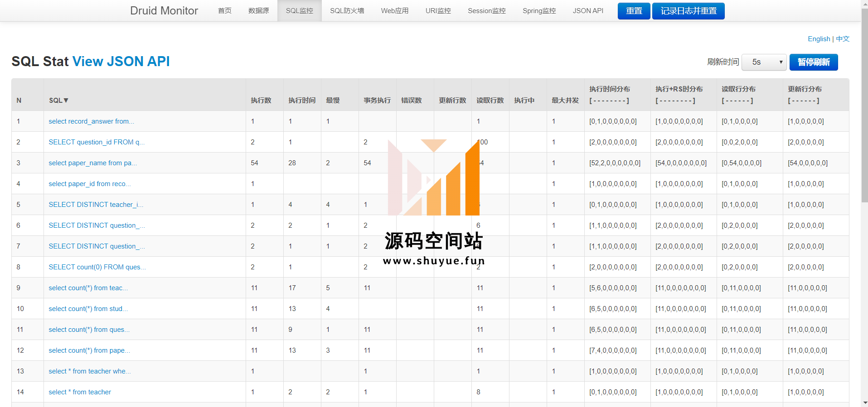The height and width of the screenshot is (407, 868).
Task: Open SQL 'SELECT count(0) FROM ques...'
Action: [97, 267]
